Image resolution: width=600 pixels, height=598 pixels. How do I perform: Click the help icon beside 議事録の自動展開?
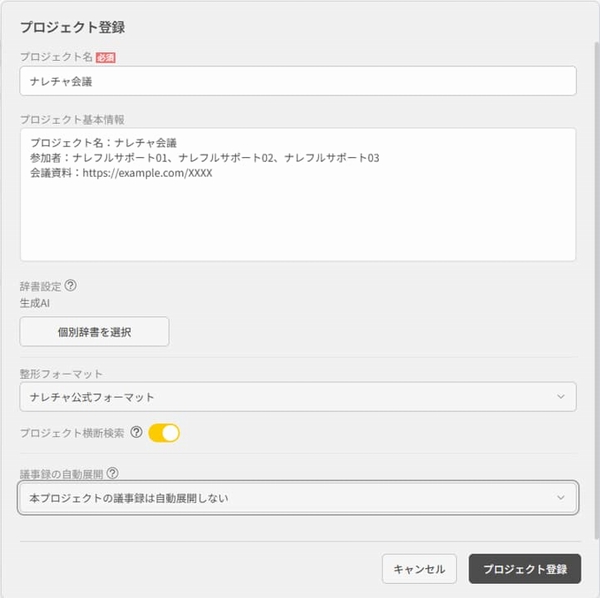pyautogui.click(x=112, y=473)
